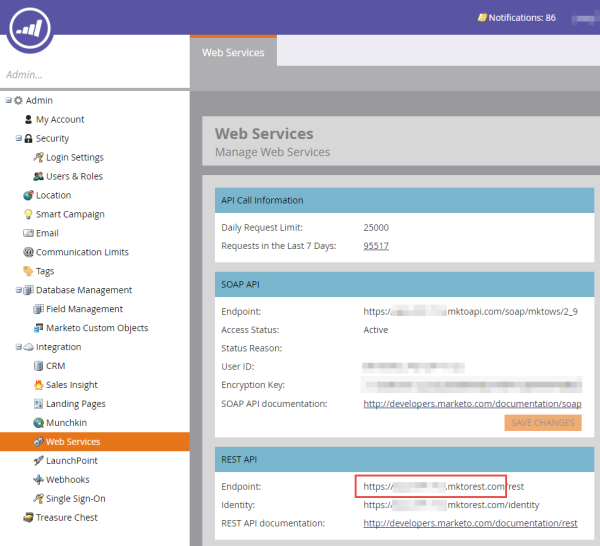Click the Smart Campaign lightbulb icon
This screenshot has height=546, width=600.
click(x=28, y=214)
